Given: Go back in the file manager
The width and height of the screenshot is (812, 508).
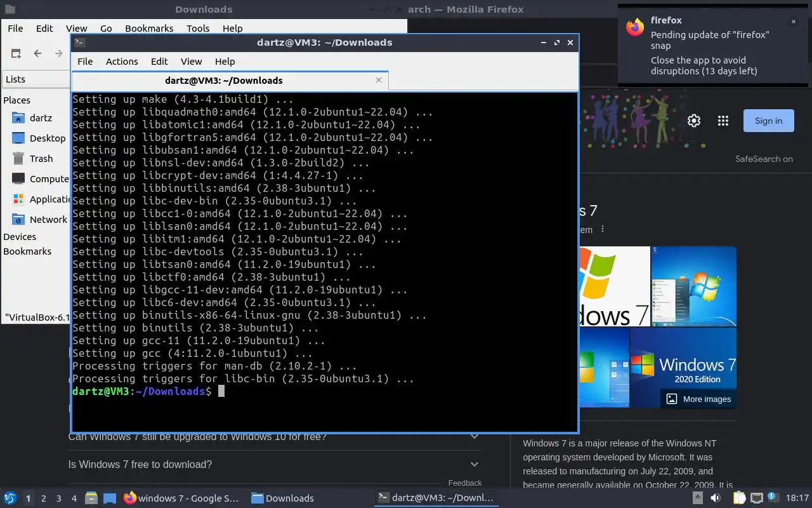Looking at the screenshot, I should click(x=37, y=53).
